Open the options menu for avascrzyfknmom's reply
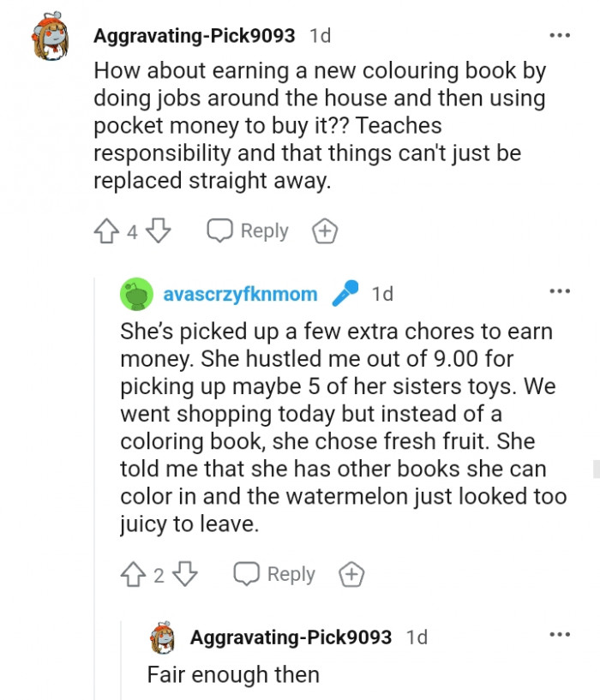Viewport: 600px width, 700px height. point(560,291)
